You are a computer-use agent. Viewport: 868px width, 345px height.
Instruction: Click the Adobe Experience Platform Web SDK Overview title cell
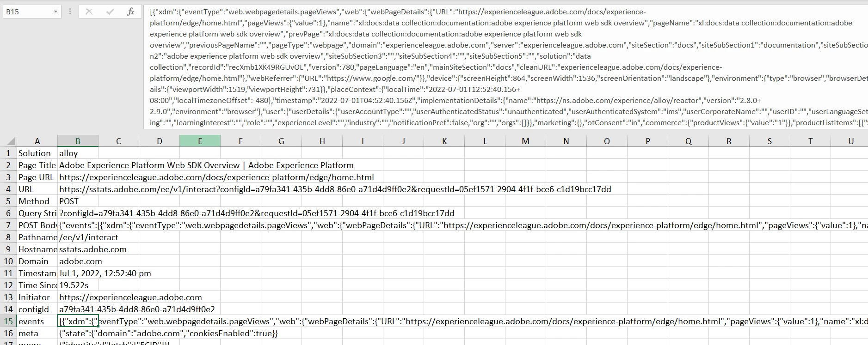click(x=206, y=165)
